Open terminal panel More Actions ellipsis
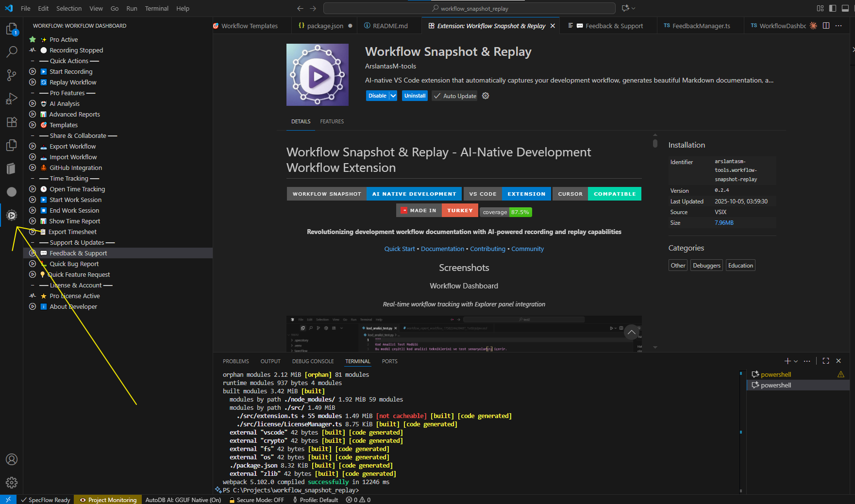This screenshot has height=504, width=855. (x=807, y=361)
